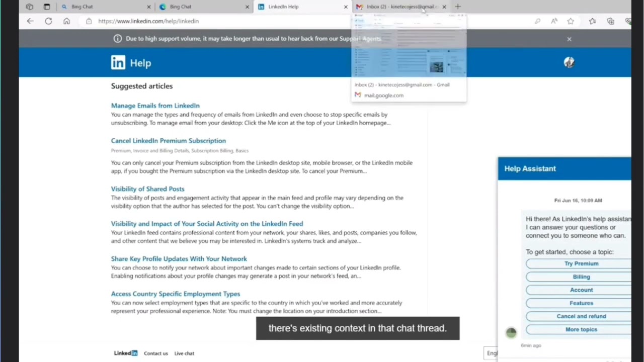Viewport: 644px width, 362px height.
Task: Close the Gmail Inbox tab
Action: click(444, 7)
